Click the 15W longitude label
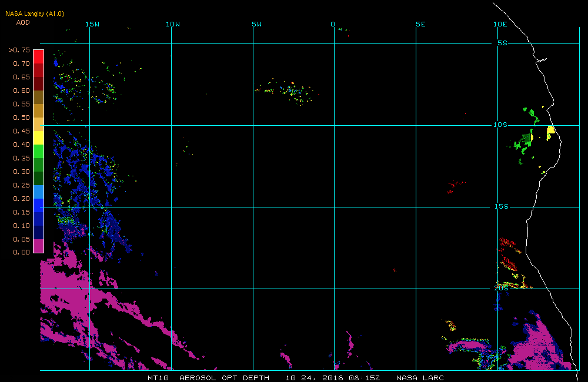Screen dimensions: 588x382 [x=92, y=24]
